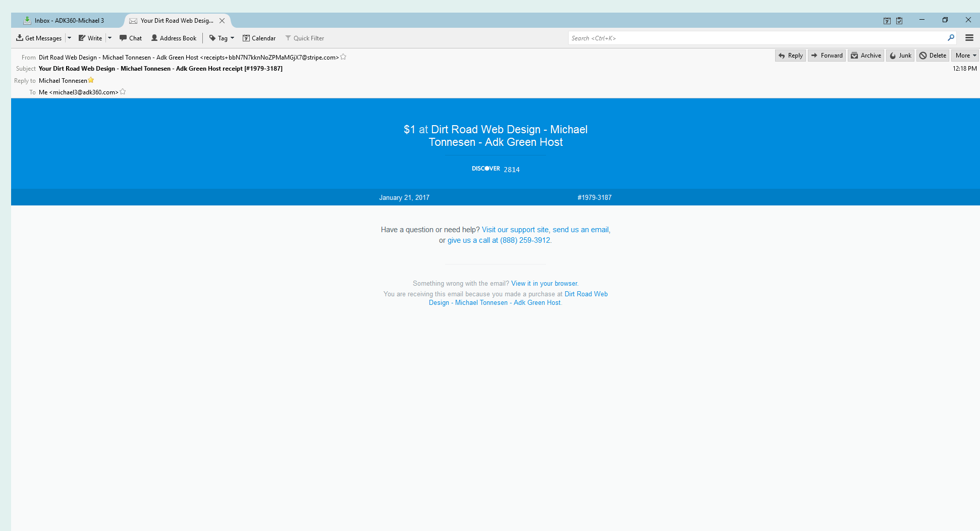Image resolution: width=980 pixels, height=531 pixels.
Task: Click the yellow star next to Michael Tonnesen
Action: click(x=91, y=80)
